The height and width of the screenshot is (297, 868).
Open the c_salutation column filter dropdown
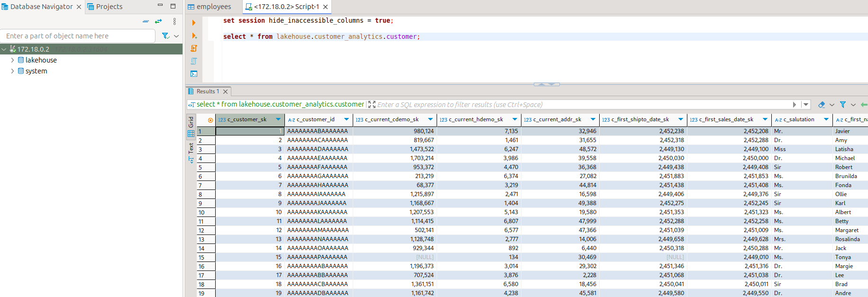[826, 119]
